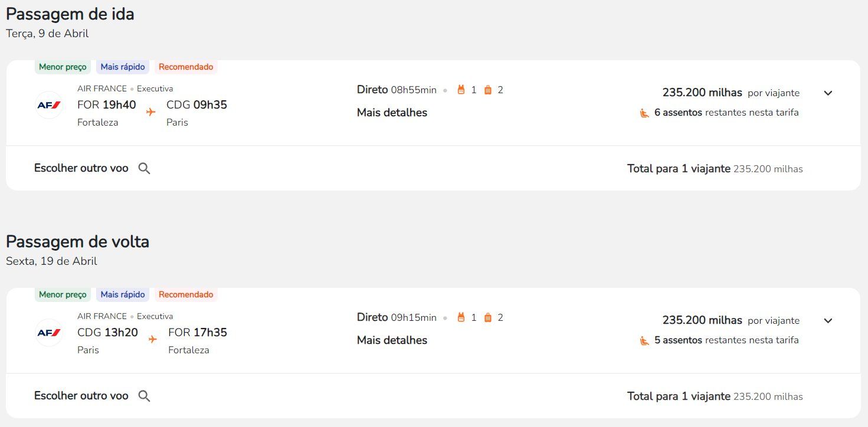
Task: Click the Mais rápido tag on outbound flight
Action: click(x=123, y=67)
